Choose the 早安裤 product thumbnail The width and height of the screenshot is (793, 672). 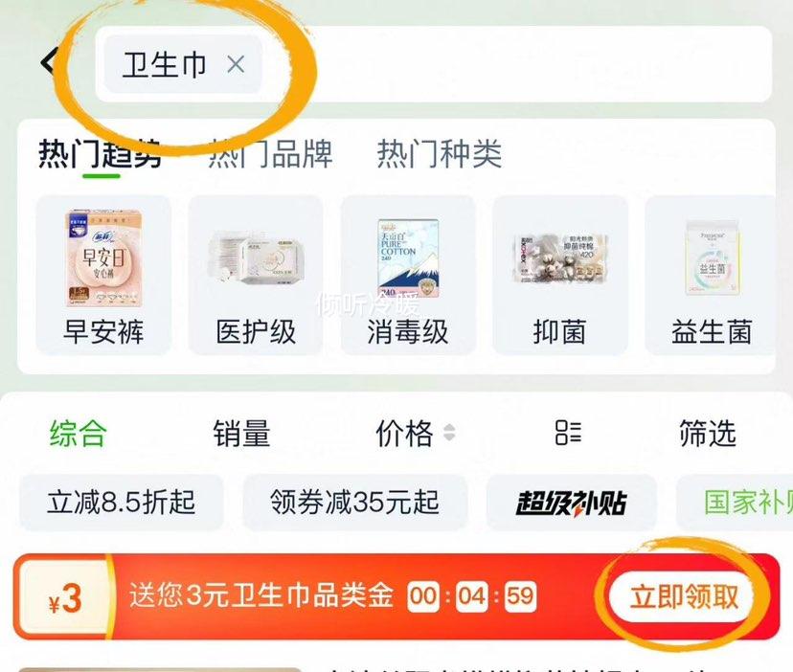[x=103, y=276]
